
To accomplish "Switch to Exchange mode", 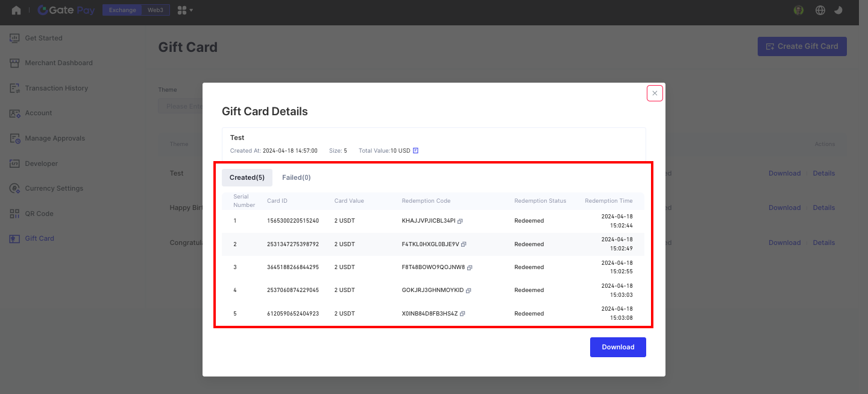I will pos(122,10).
